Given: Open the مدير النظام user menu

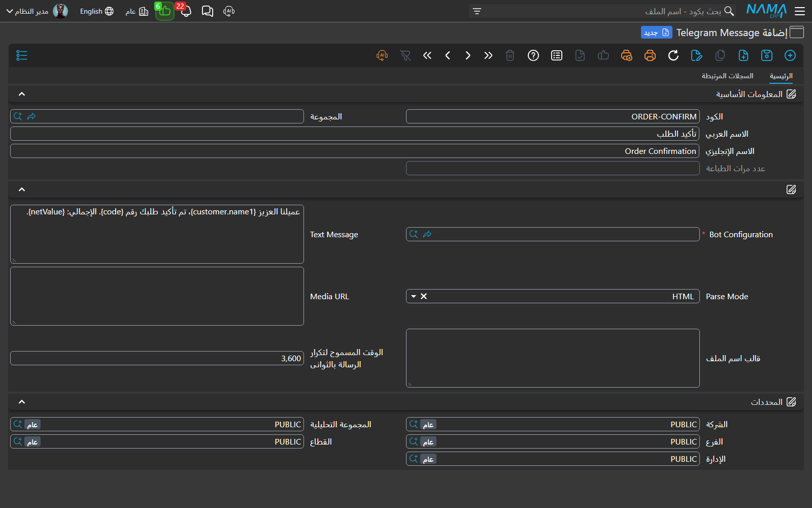Looking at the screenshot, I should click(37, 11).
